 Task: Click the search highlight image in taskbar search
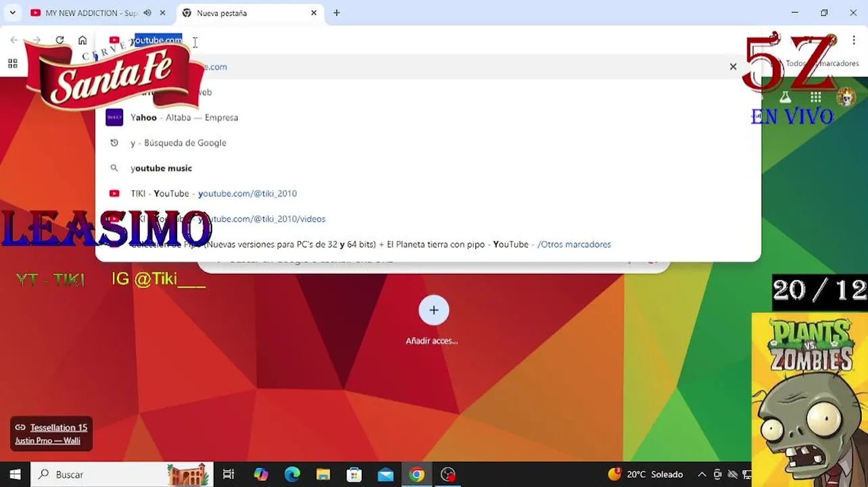pos(188,474)
